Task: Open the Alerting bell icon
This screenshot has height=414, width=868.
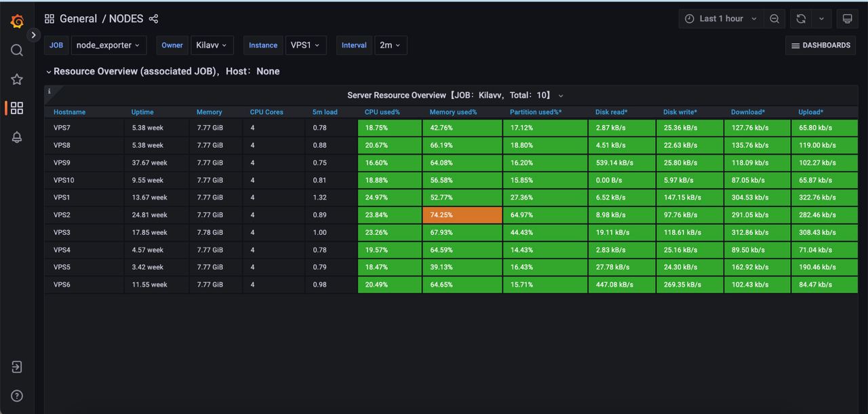Action: click(17, 137)
